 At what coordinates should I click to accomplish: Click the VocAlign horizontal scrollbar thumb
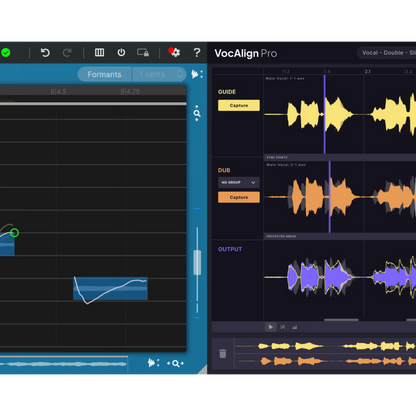(x=341, y=320)
